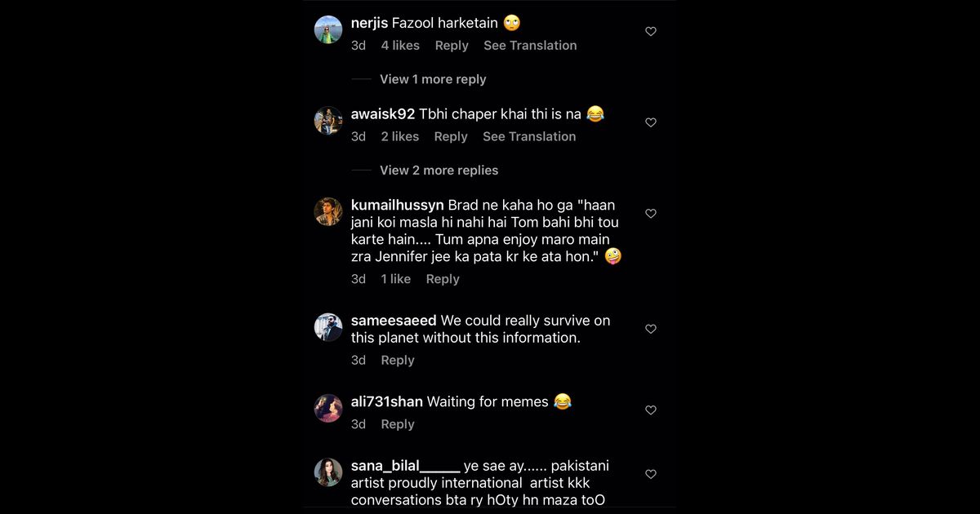Reply to sameesaeed's comment
Screen dimensions: 980x514
click(x=398, y=361)
